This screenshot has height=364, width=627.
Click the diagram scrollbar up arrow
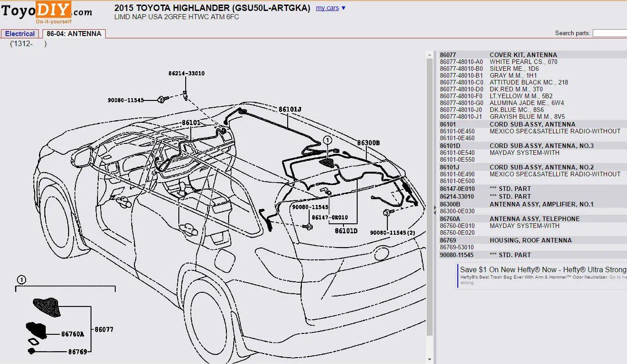pos(429,54)
